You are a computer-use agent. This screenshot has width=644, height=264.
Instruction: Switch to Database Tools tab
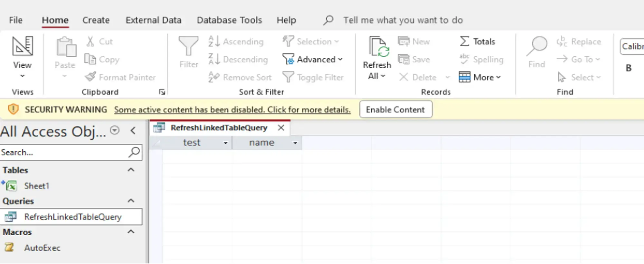(230, 20)
